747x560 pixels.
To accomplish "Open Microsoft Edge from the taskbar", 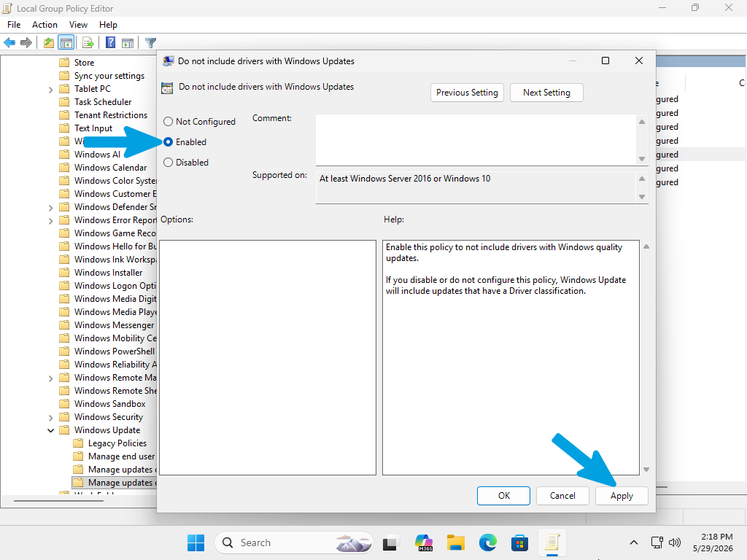I will pos(488,542).
